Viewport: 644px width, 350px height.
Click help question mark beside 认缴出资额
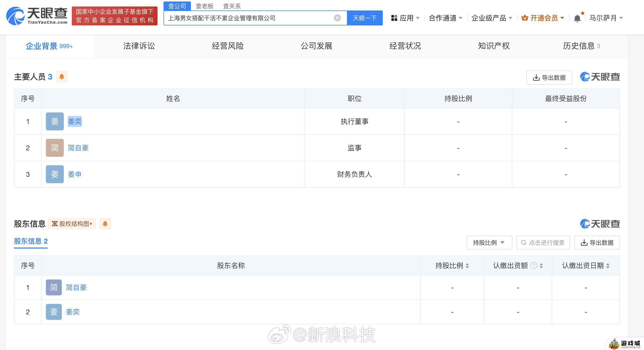[534, 265]
